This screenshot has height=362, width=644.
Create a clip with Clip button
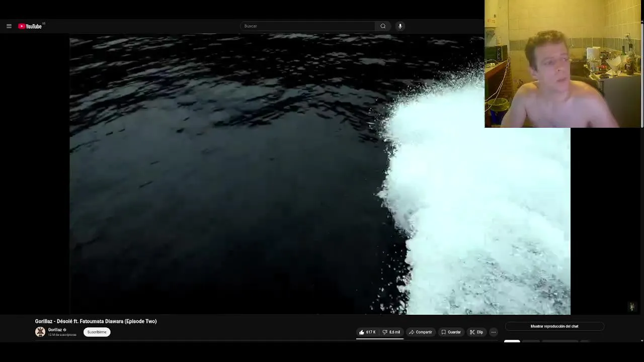coord(476,332)
